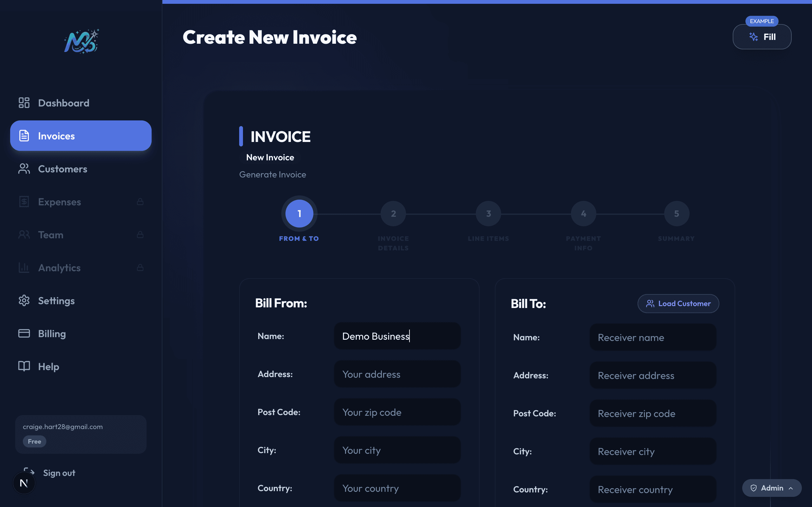Viewport: 812px width, 507px height.
Task: Click the lock icon next to Analytics
Action: pos(140,267)
